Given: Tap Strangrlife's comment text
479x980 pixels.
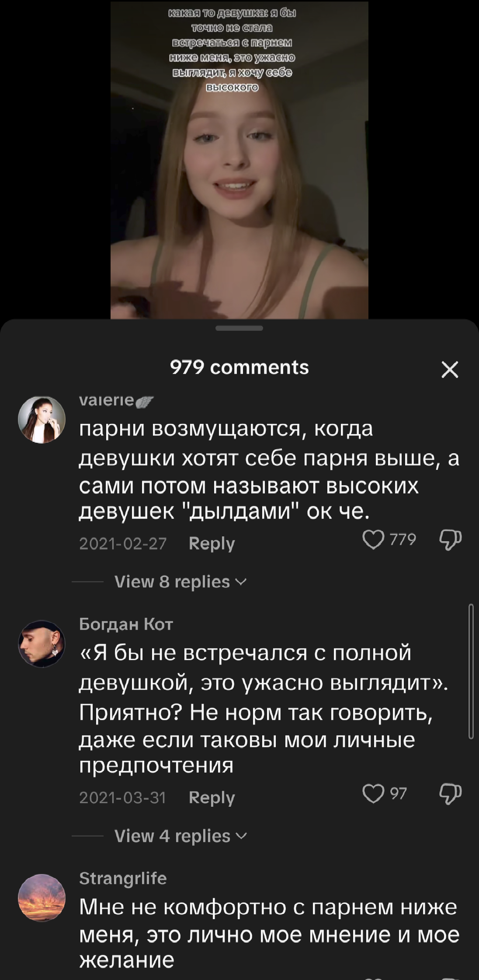Looking at the screenshot, I should pos(269,934).
